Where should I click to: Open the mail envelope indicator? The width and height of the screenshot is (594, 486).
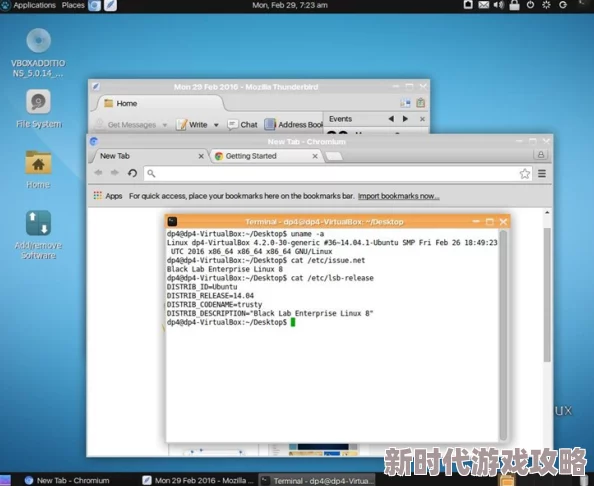(483, 5)
